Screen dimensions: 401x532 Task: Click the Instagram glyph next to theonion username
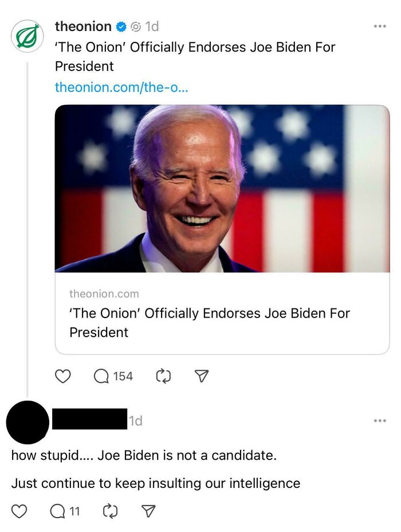[x=135, y=26]
